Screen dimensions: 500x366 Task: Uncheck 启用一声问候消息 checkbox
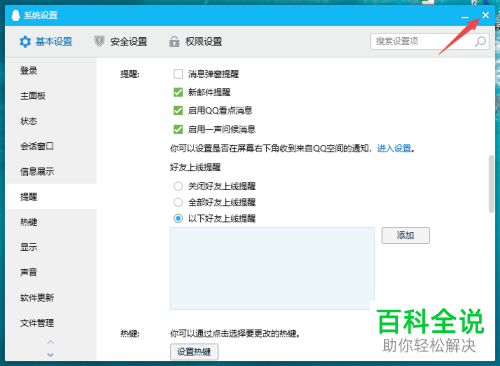tap(178, 129)
